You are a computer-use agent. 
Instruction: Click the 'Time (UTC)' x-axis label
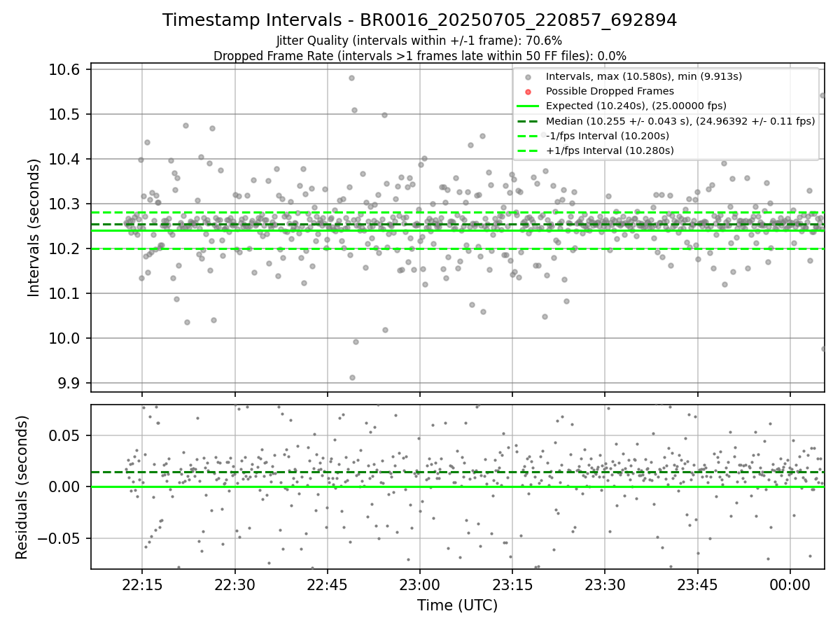point(457,605)
